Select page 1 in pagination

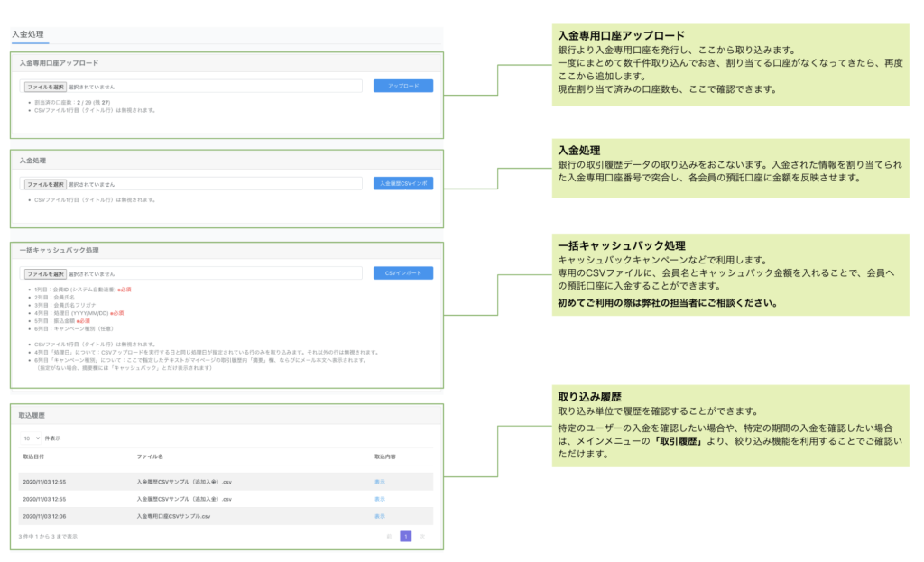[405, 536]
